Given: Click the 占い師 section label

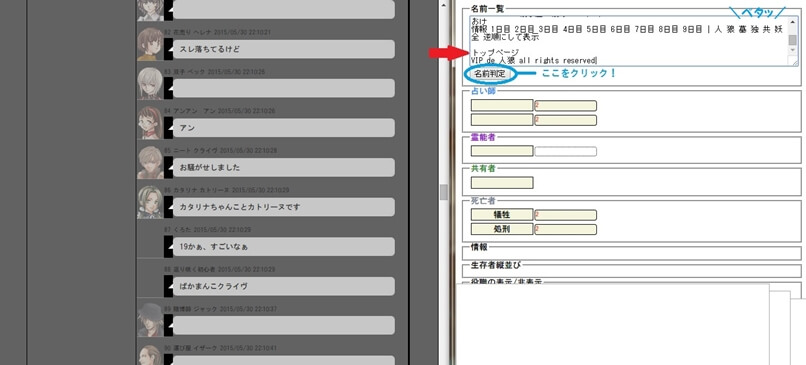Looking at the screenshot, I should 484,91.
